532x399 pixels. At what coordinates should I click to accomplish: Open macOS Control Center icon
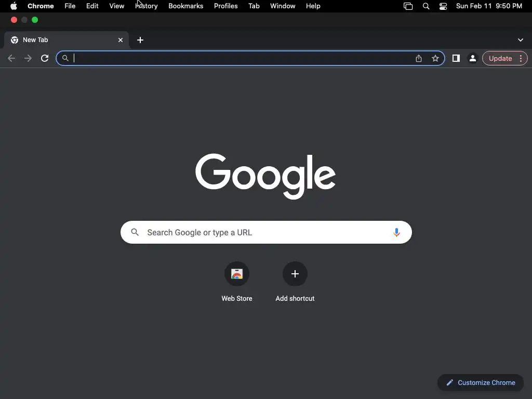pyautogui.click(x=443, y=6)
